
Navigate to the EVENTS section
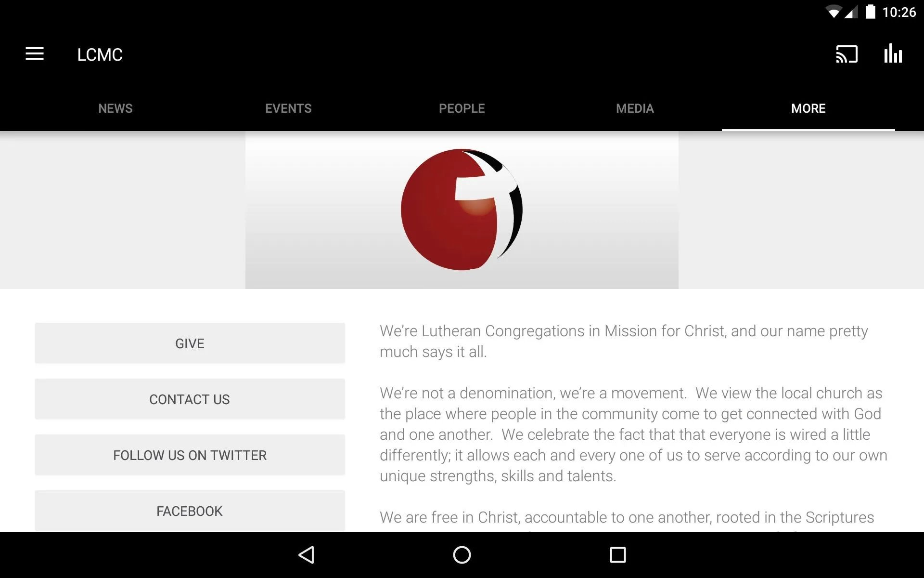pos(288,108)
